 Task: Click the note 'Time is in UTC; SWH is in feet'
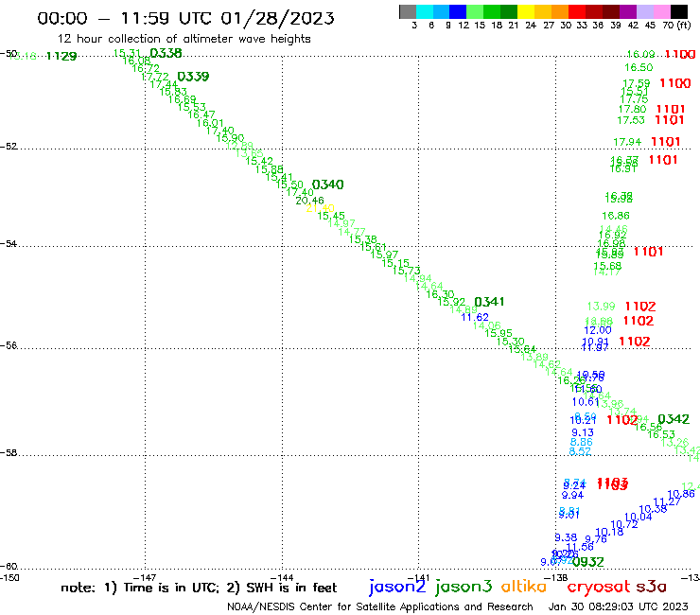199,588
